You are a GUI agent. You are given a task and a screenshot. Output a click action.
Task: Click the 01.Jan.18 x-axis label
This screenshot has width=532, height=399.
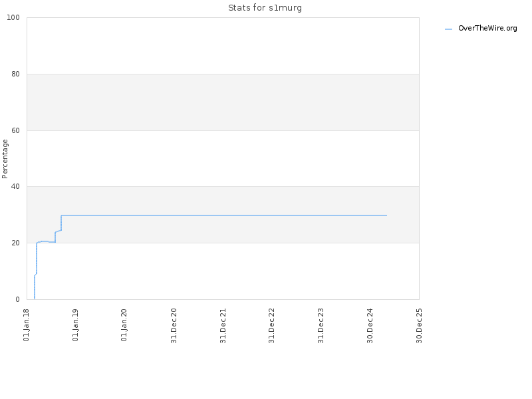coord(27,325)
